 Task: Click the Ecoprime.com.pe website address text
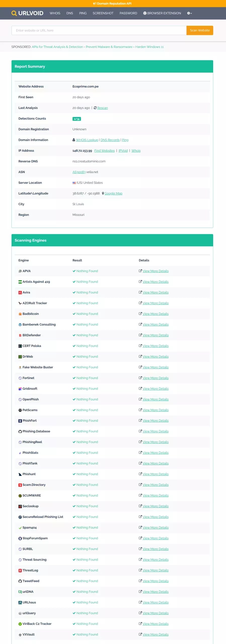[x=86, y=87]
